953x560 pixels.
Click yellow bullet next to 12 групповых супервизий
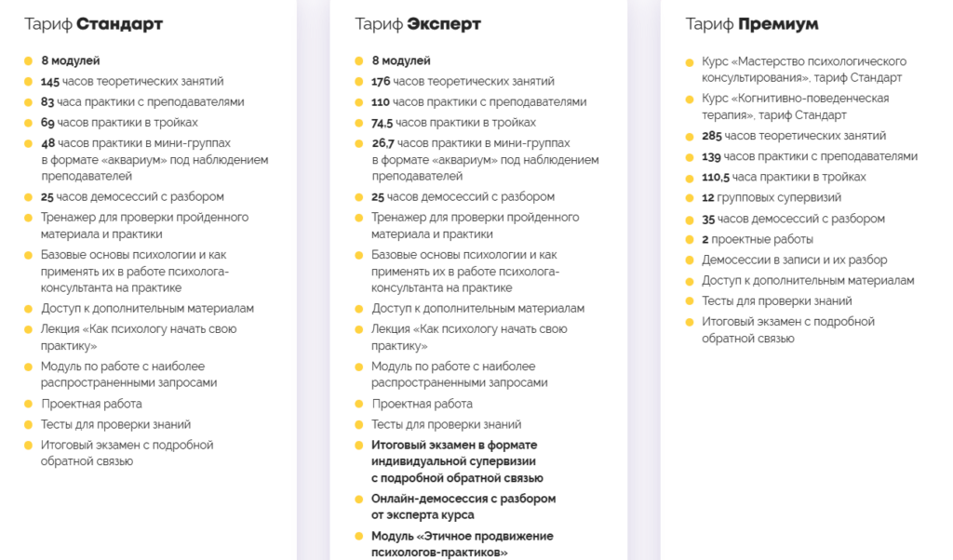pos(690,199)
